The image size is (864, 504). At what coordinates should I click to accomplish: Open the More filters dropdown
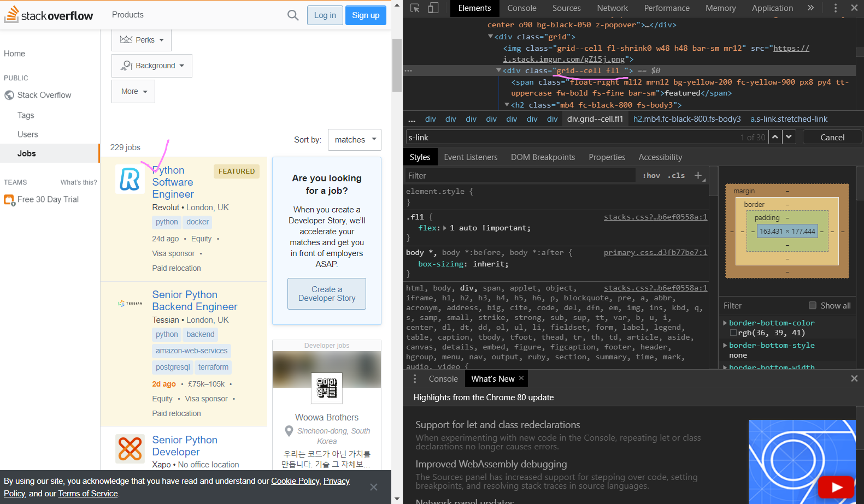[x=133, y=91]
